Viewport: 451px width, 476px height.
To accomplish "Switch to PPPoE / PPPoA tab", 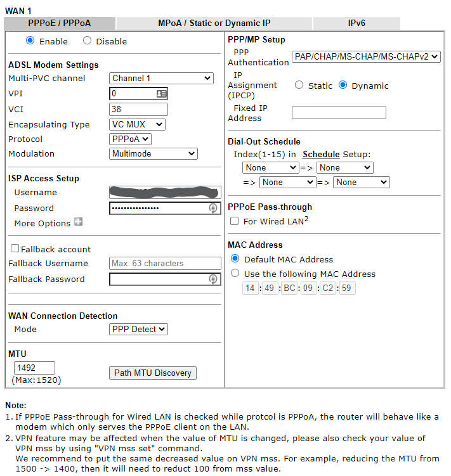I will tap(60, 23).
